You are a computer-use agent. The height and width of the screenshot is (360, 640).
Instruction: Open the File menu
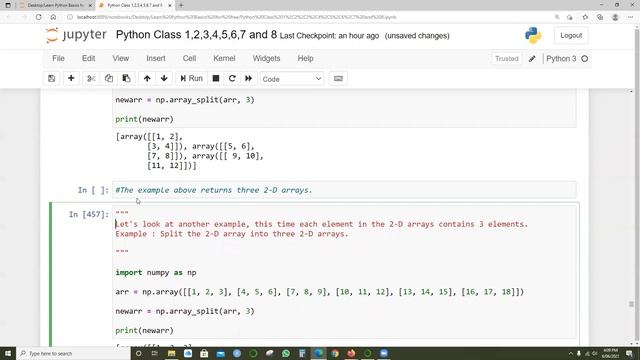point(58,58)
